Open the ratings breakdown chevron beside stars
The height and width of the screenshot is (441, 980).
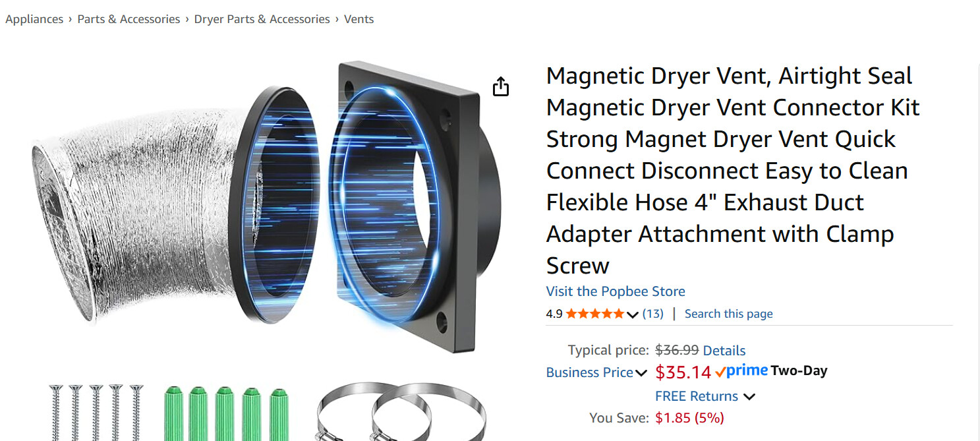point(633,314)
